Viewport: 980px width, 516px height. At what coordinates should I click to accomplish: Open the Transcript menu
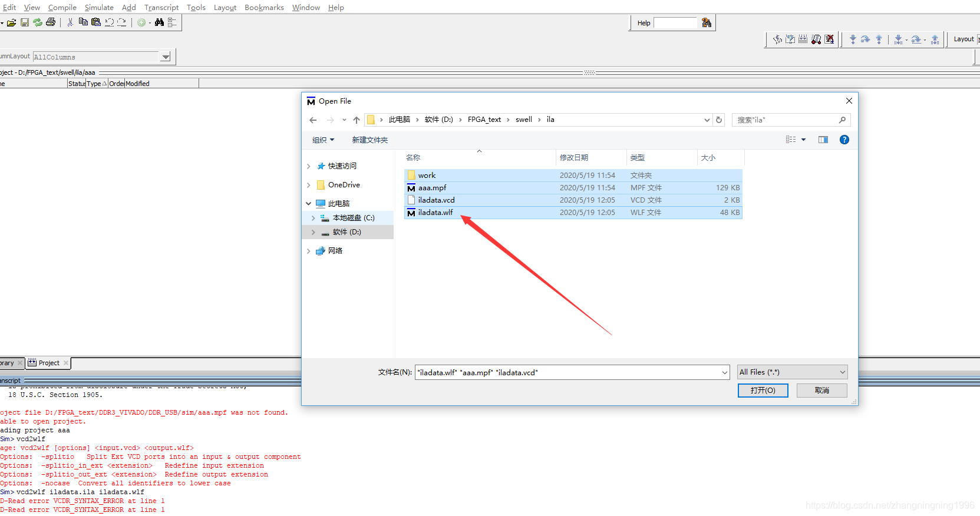161,8
